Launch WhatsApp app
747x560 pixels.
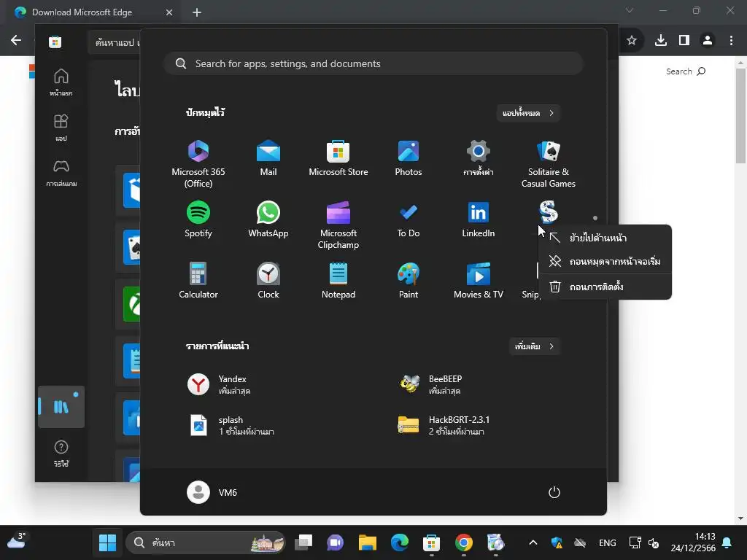tap(268, 219)
